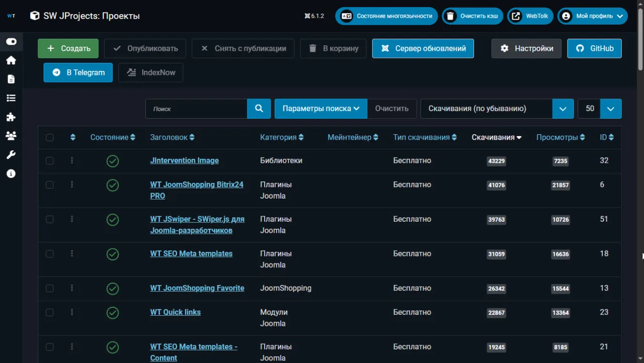Open the Настройки settings button

526,48
